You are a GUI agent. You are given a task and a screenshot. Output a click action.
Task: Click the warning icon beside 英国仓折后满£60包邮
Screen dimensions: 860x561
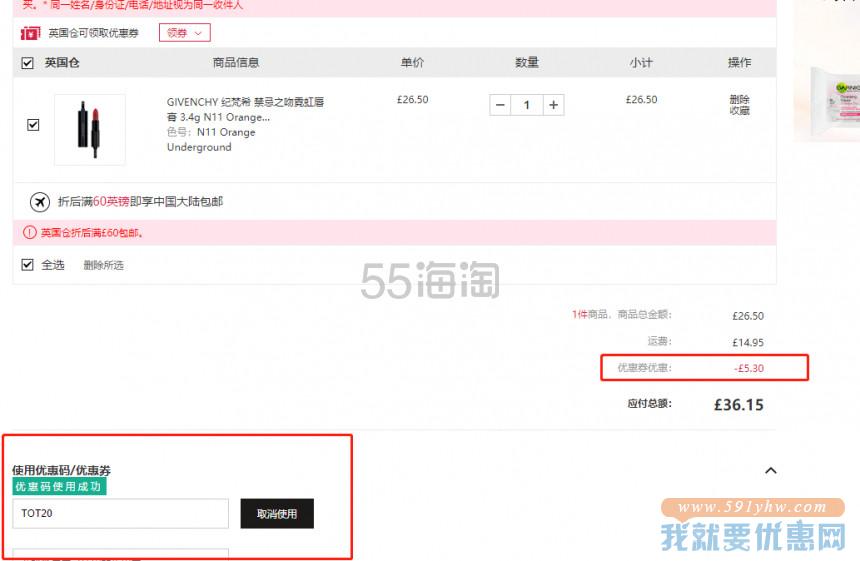[x=30, y=233]
